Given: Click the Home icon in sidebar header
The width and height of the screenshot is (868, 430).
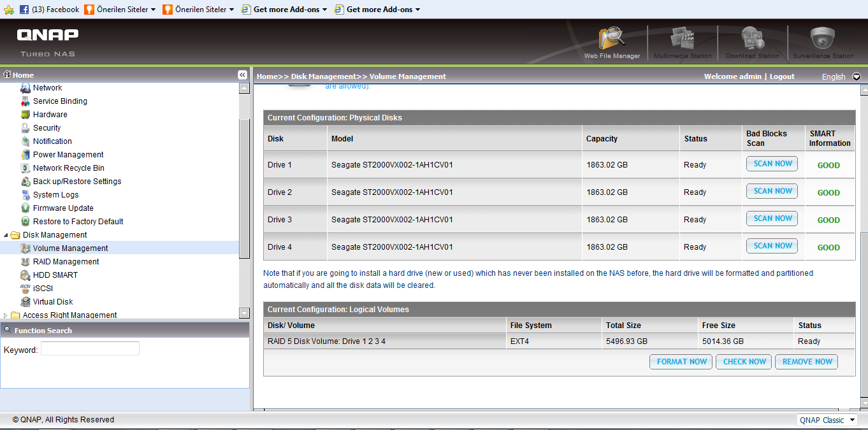Looking at the screenshot, I should [8, 75].
